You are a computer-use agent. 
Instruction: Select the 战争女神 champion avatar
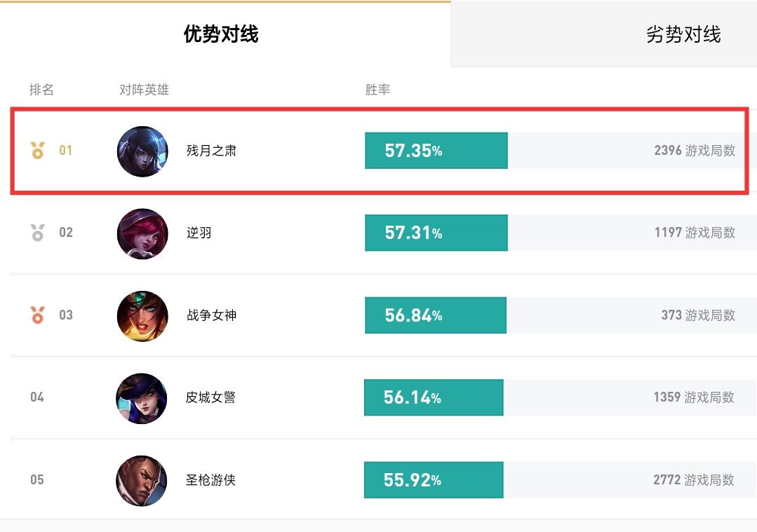pos(142,316)
